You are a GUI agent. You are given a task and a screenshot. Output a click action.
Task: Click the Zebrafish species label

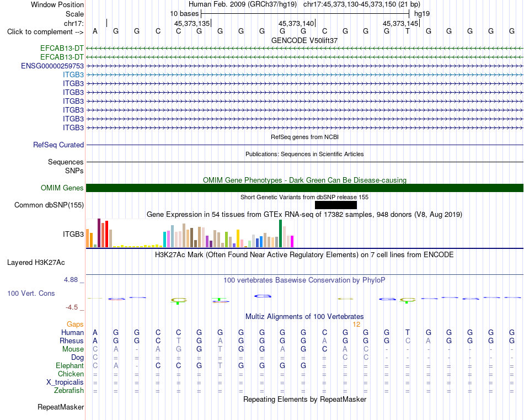pyautogui.click(x=69, y=391)
